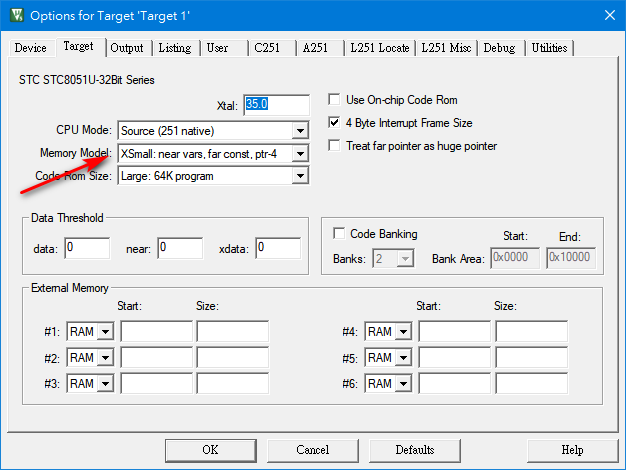Screen dimensions: 626x470
Task: Switch to the Debug tab
Action: [x=499, y=48]
